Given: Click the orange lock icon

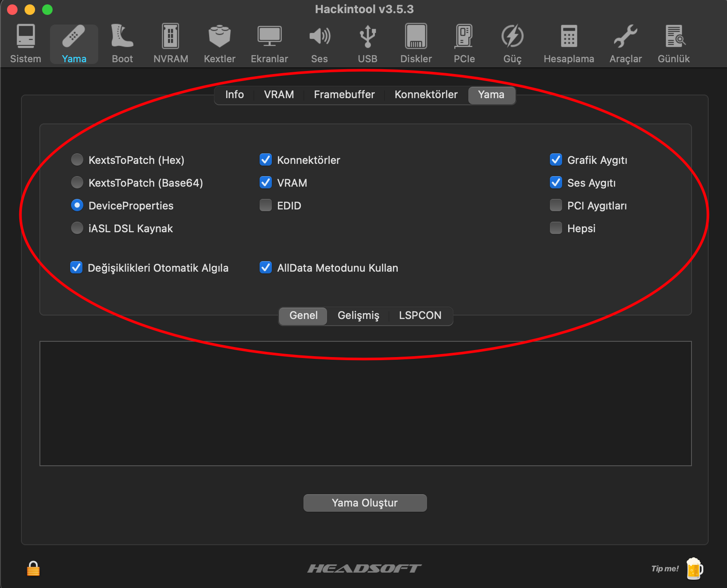Looking at the screenshot, I should (33, 568).
